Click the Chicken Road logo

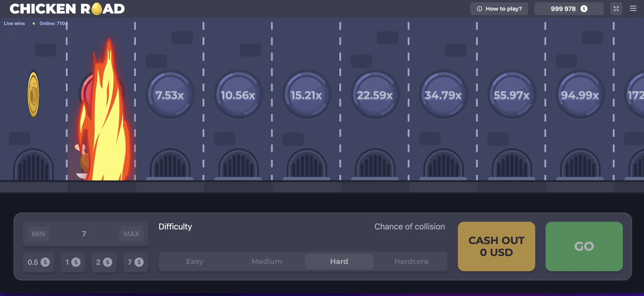tap(67, 9)
